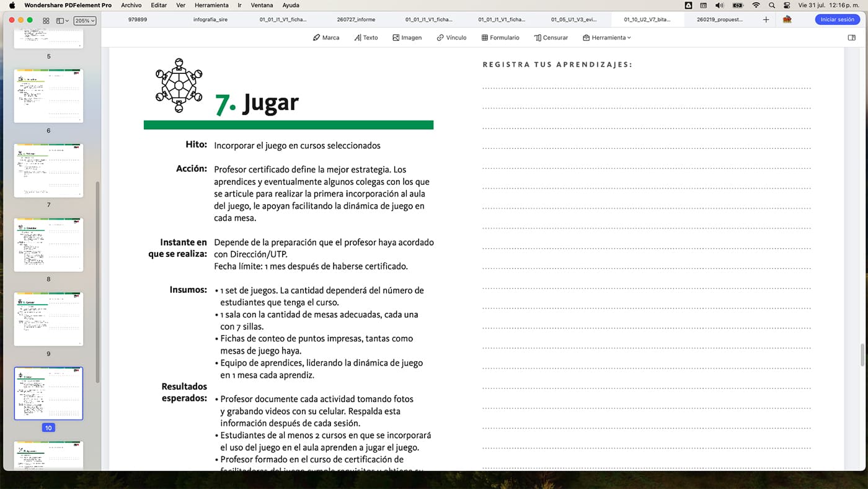This screenshot has height=489, width=868.
Task: Click the 'Resultados esperados:' label
Action: coord(184,392)
